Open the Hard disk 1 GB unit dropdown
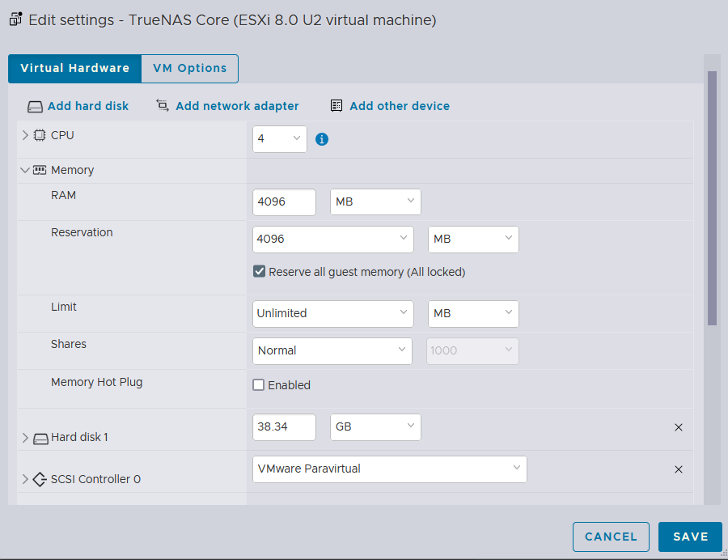This screenshot has height=560, width=728. click(x=375, y=426)
